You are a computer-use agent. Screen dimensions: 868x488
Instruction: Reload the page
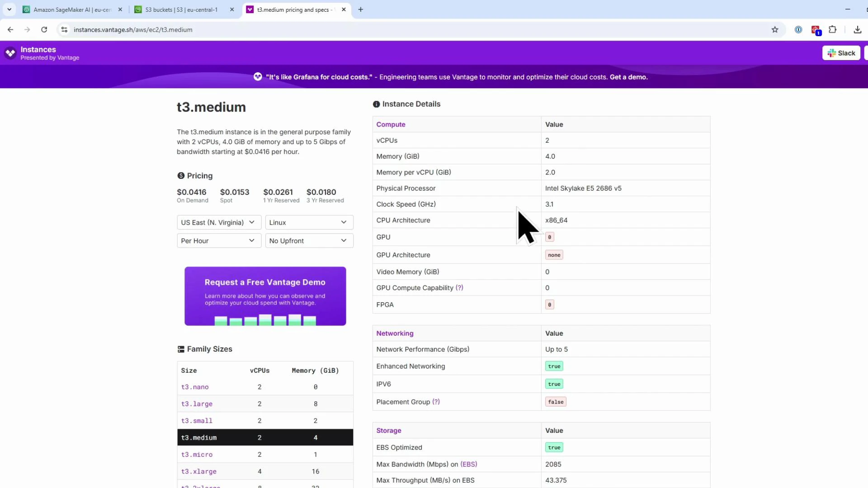click(x=44, y=29)
